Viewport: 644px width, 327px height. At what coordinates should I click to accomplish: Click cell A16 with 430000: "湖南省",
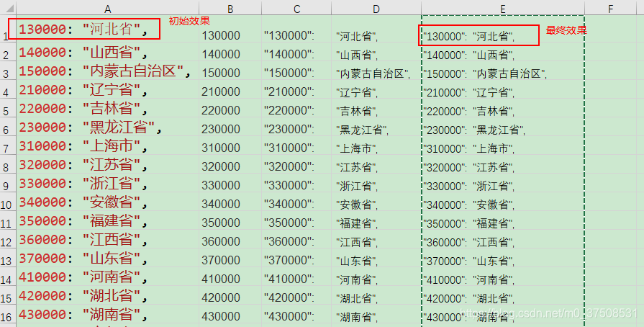coord(108,314)
